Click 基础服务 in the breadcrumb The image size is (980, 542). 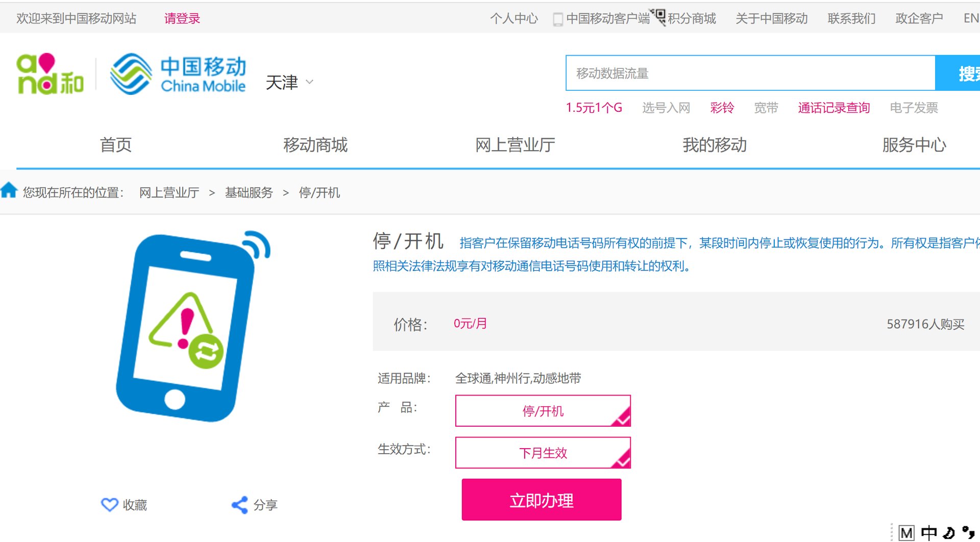[249, 192]
